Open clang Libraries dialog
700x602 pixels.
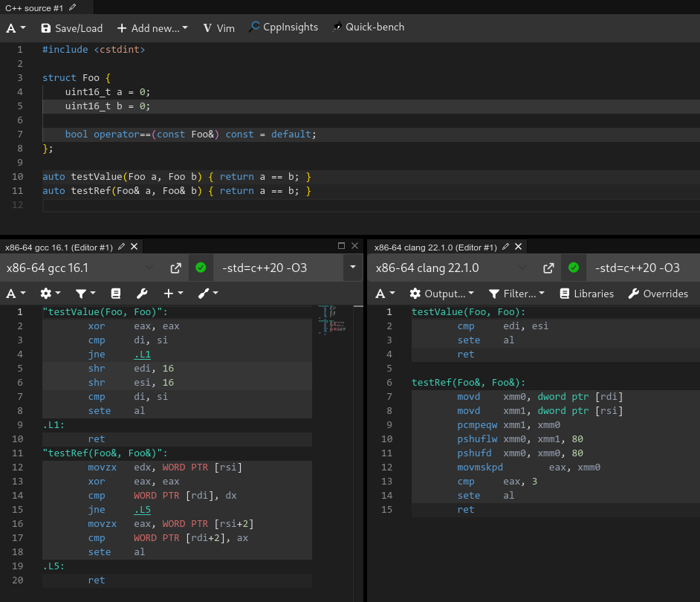pyautogui.click(x=586, y=294)
